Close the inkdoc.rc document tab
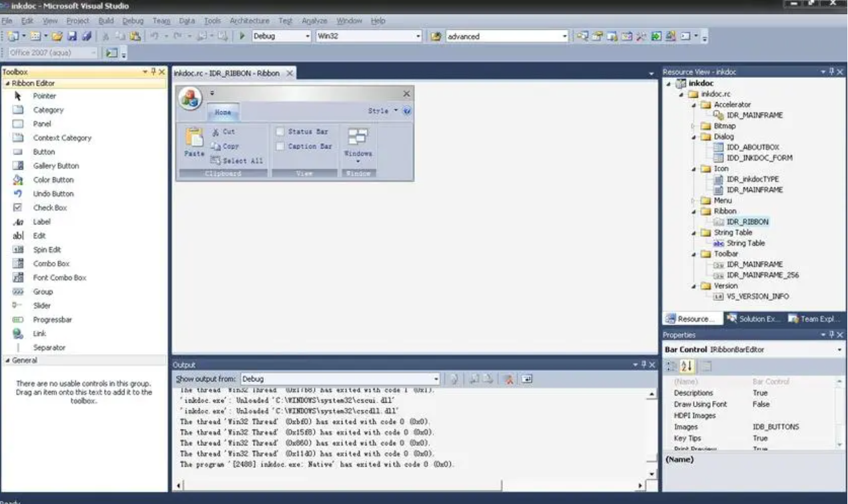 coord(290,73)
